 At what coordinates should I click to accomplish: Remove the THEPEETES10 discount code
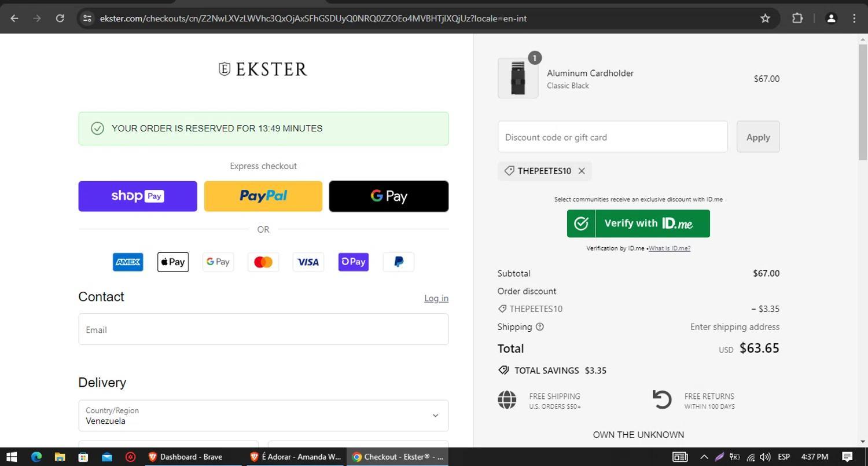click(x=582, y=171)
